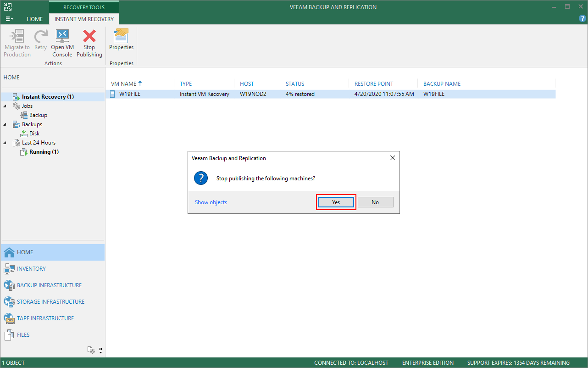Open the HOME navigation view

[53, 252]
